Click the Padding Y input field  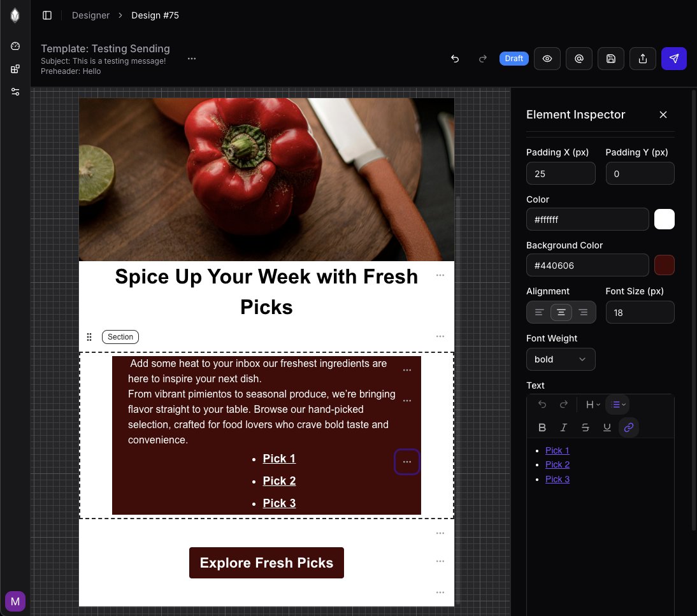640,173
